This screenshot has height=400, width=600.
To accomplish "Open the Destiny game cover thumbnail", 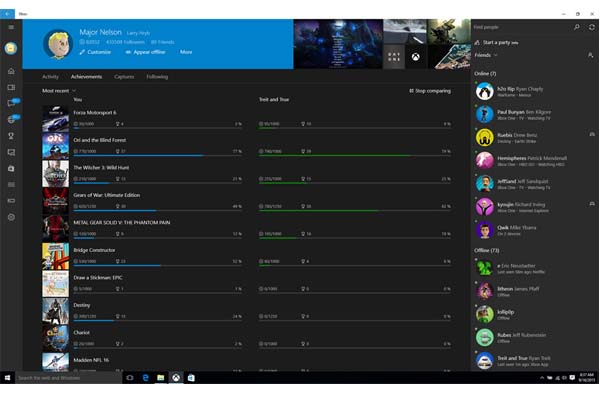I will (x=55, y=311).
